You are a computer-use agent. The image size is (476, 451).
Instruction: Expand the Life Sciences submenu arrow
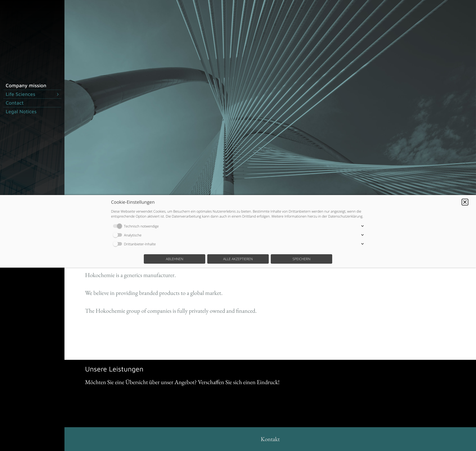(x=58, y=94)
